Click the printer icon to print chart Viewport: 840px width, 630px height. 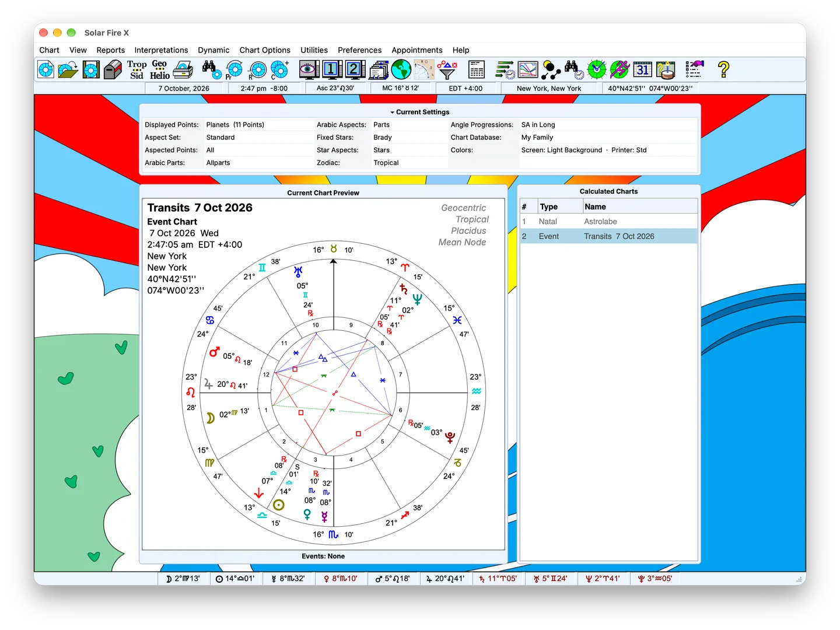(183, 70)
